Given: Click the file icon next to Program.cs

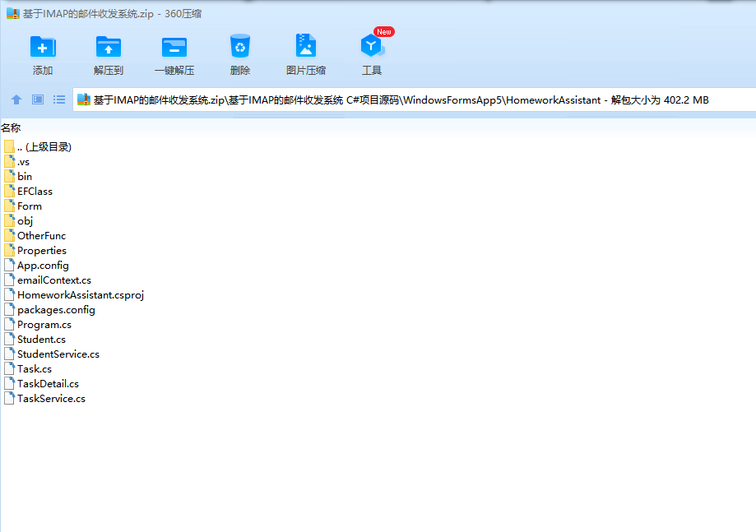Looking at the screenshot, I should pos(9,325).
